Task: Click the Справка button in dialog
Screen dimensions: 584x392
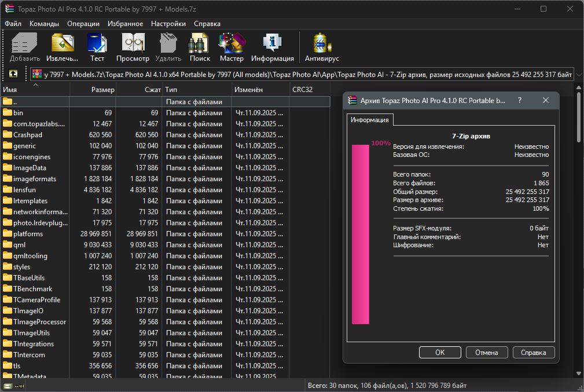Action: pyautogui.click(x=533, y=352)
